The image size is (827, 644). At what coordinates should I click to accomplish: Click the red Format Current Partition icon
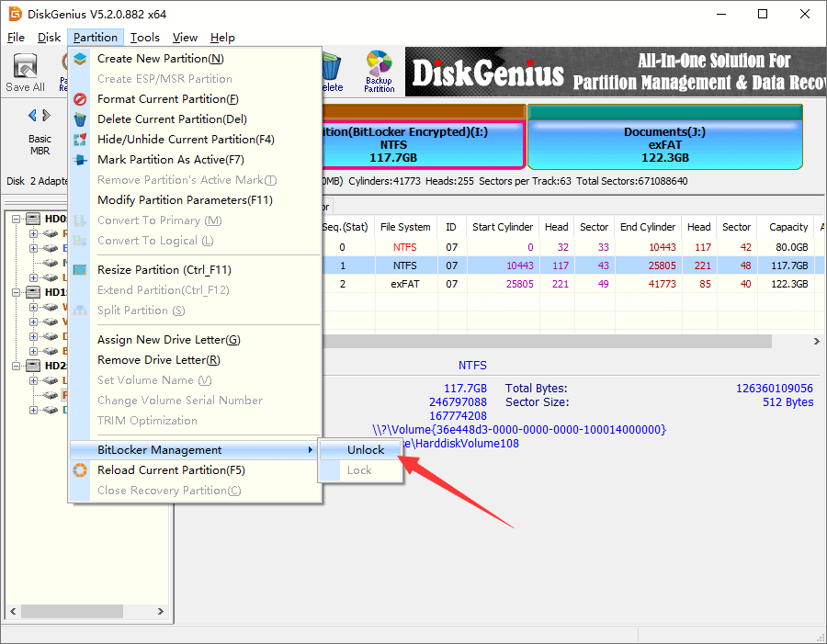click(80, 99)
